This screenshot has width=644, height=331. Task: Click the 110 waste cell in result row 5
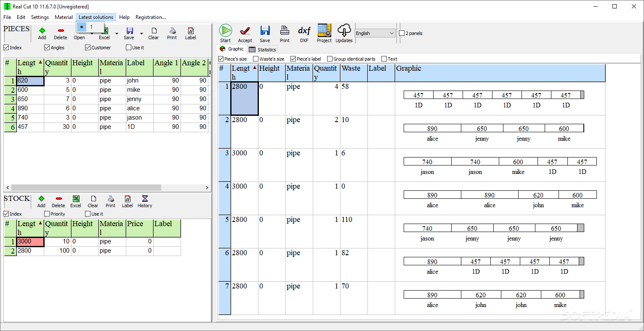coord(354,232)
